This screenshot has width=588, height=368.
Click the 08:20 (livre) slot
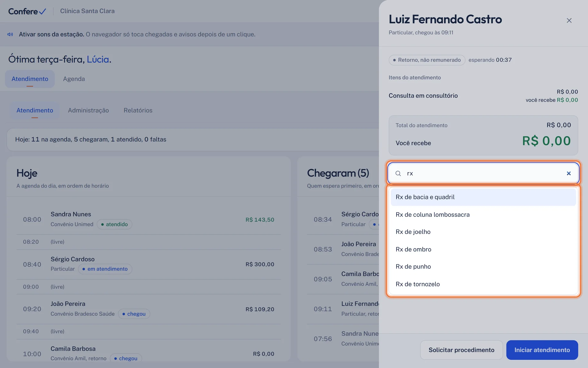pyautogui.click(x=149, y=242)
